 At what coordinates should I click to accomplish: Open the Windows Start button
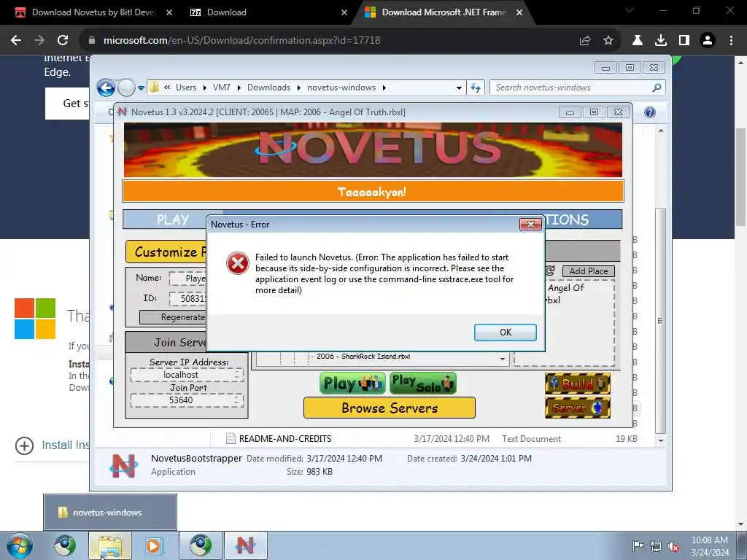[19, 545]
